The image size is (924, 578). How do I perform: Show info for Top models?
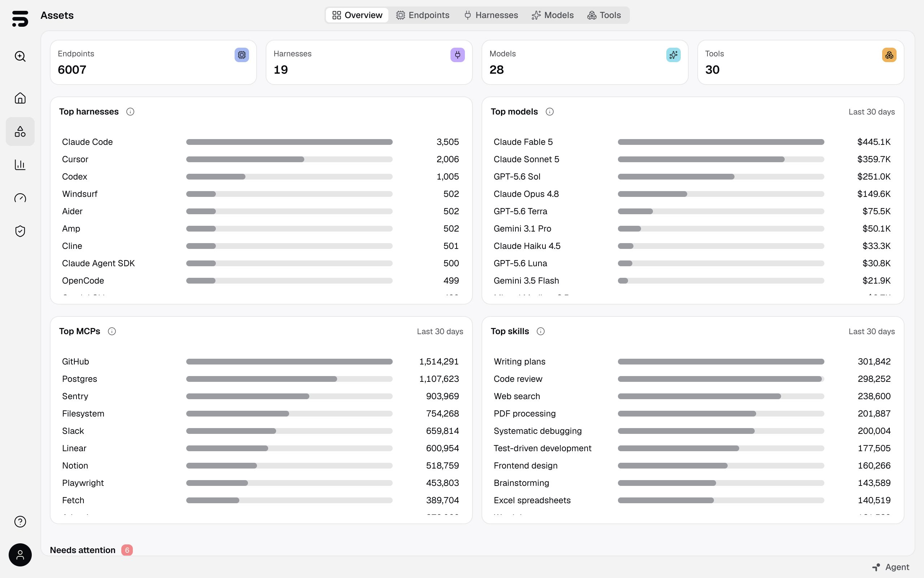549,112
